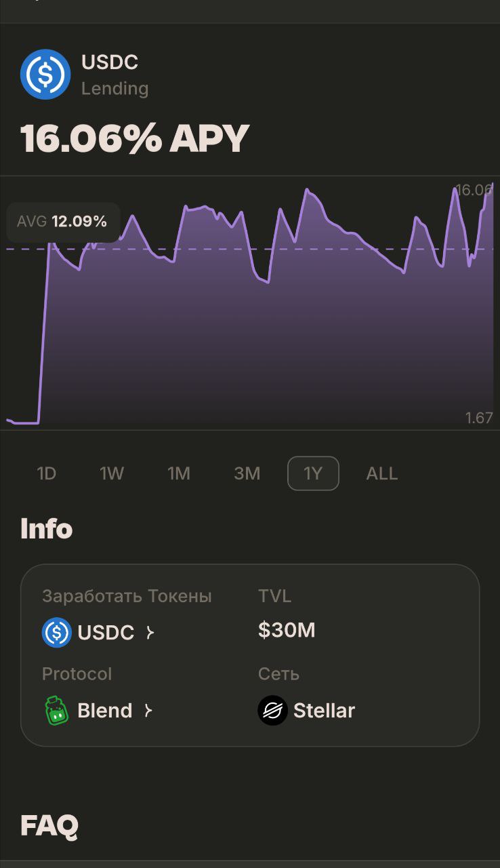Tap the small USDC icon in Info card

click(x=57, y=633)
